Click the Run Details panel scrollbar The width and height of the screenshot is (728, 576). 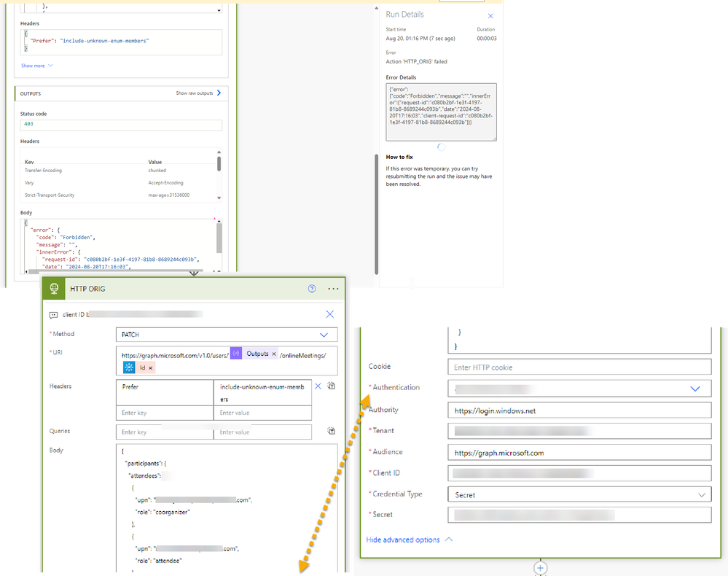376,214
